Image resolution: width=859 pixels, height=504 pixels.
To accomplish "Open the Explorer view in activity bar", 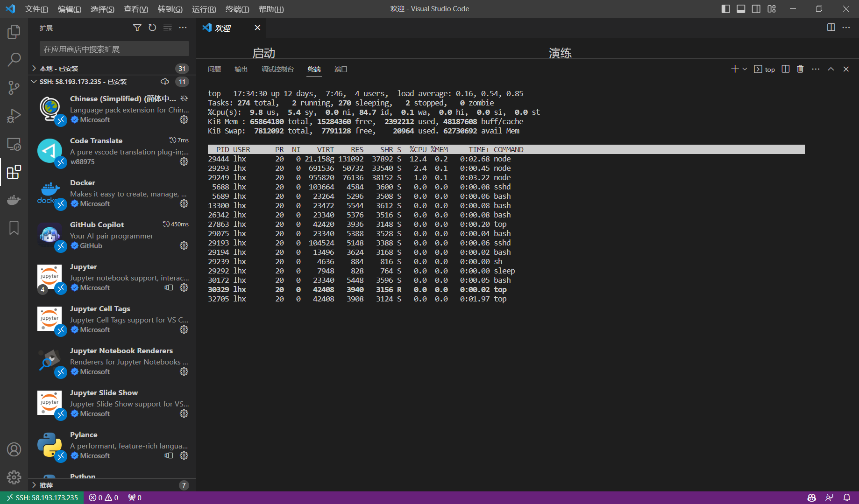I will click(x=14, y=32).
